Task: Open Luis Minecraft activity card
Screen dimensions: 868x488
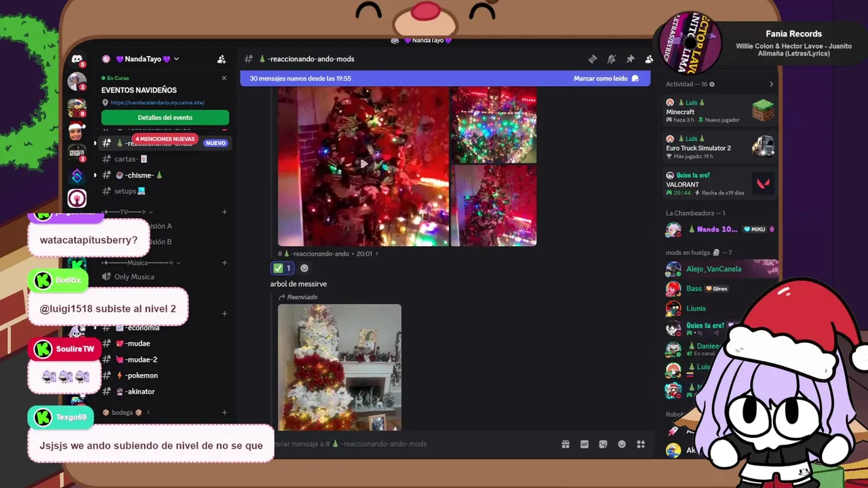Action: click(x=721, y=111)
